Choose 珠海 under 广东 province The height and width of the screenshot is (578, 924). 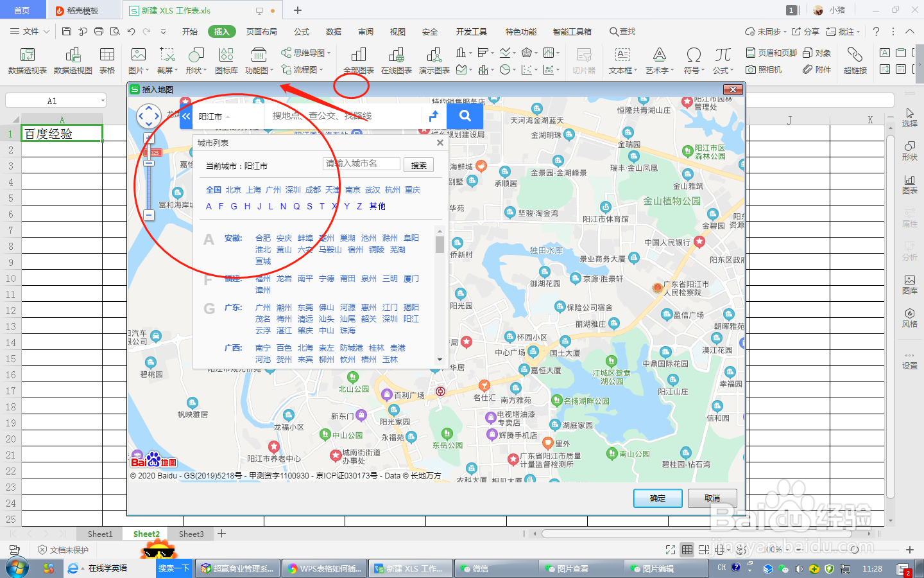(348, 331)
